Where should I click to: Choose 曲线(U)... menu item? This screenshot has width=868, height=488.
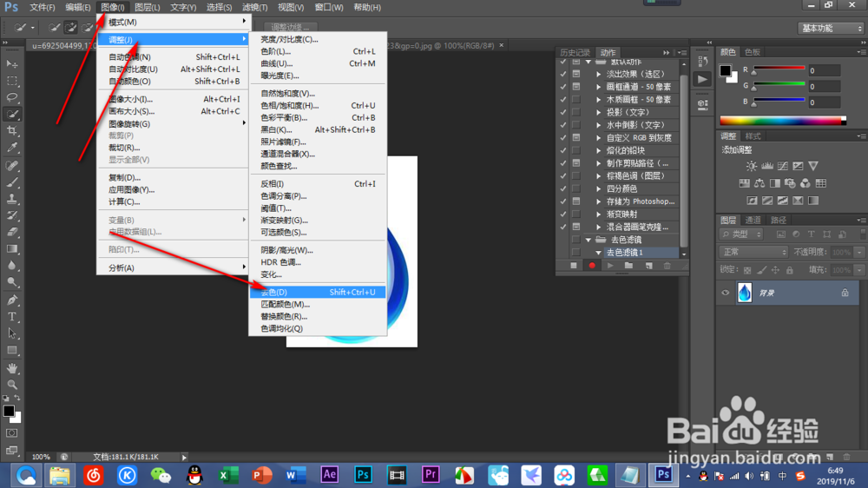317,63
